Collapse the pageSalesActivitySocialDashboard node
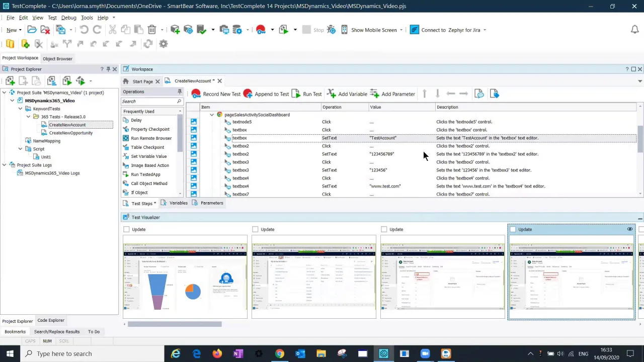The width and height of the screenshot is (644, 362). point(212,115)
